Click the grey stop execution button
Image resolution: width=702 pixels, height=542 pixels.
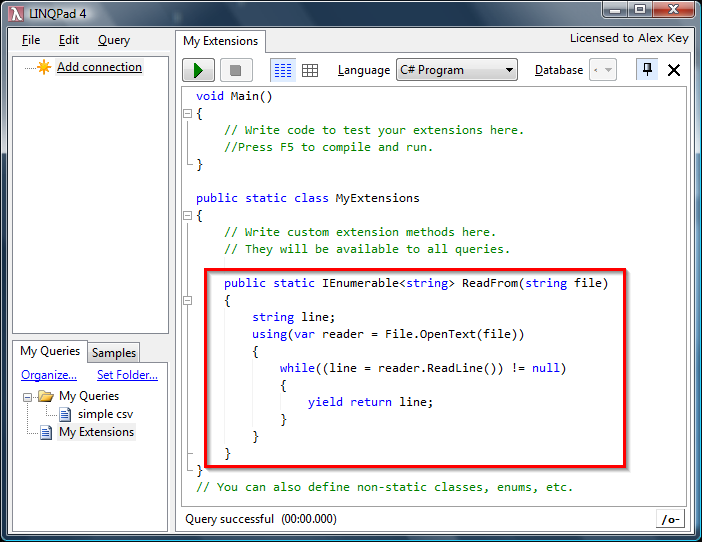point(236,70)
